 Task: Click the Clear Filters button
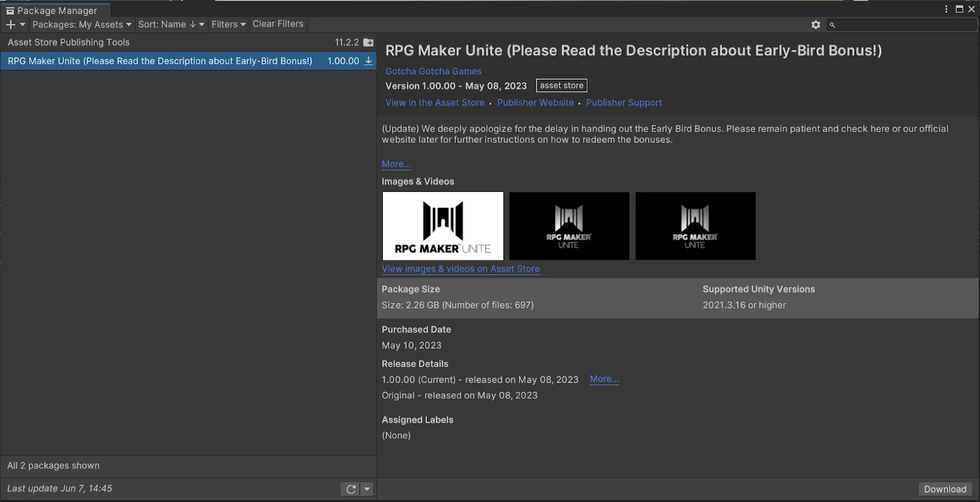tap(277, 24)
